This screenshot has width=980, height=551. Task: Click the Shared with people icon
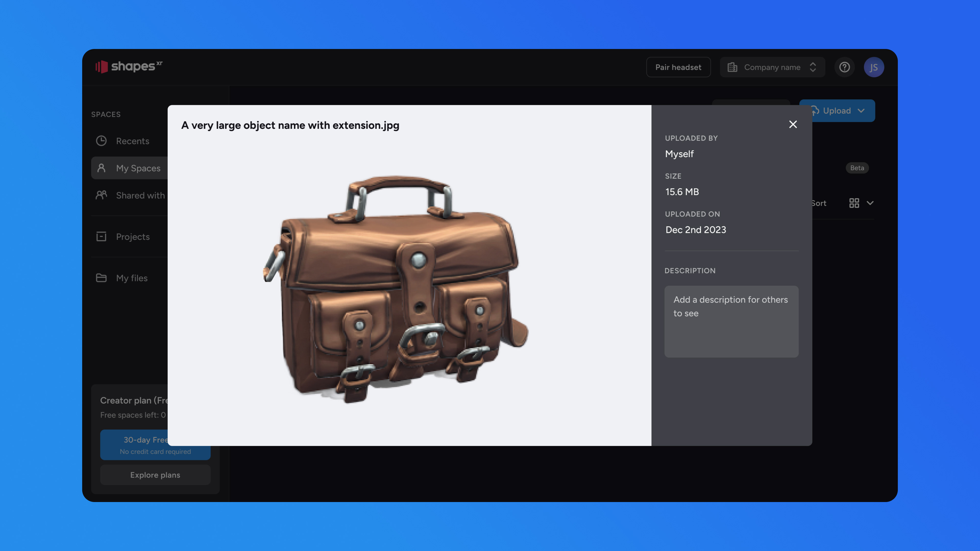click(x=101, y=195)
